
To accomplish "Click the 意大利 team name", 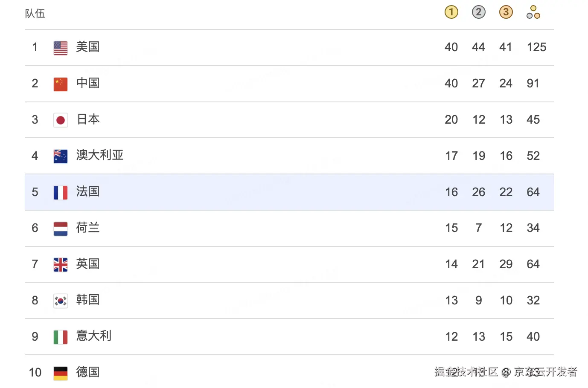I will 94,336.
